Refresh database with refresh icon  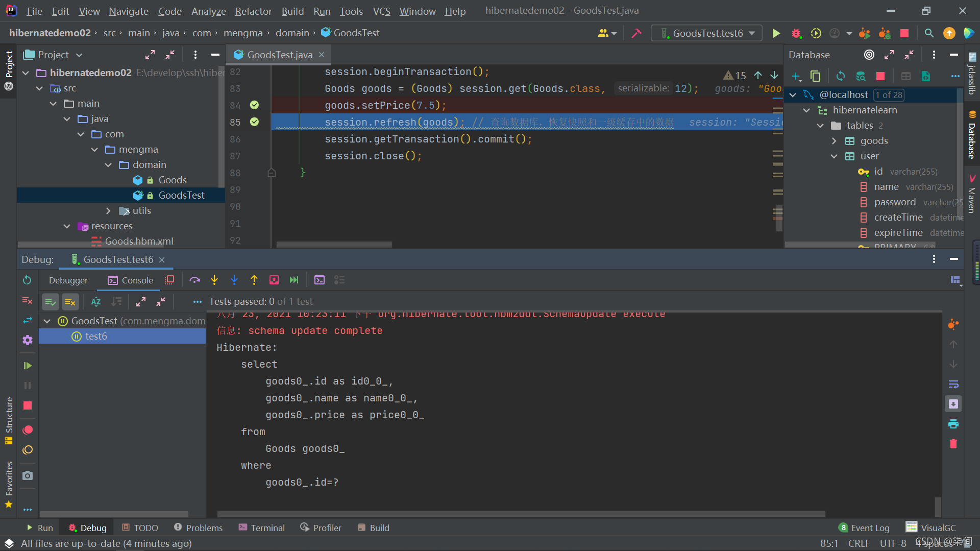(x=841, y=76)
